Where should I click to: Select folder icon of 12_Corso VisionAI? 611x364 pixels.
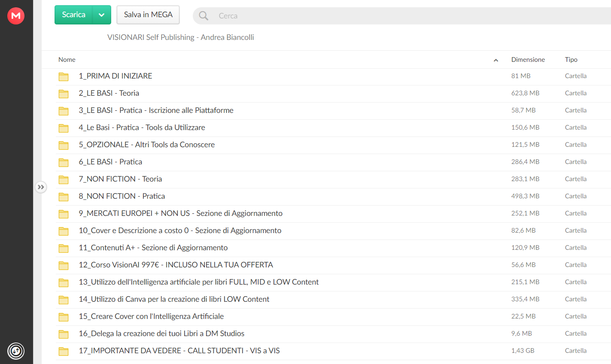click(x=64, y=265)
